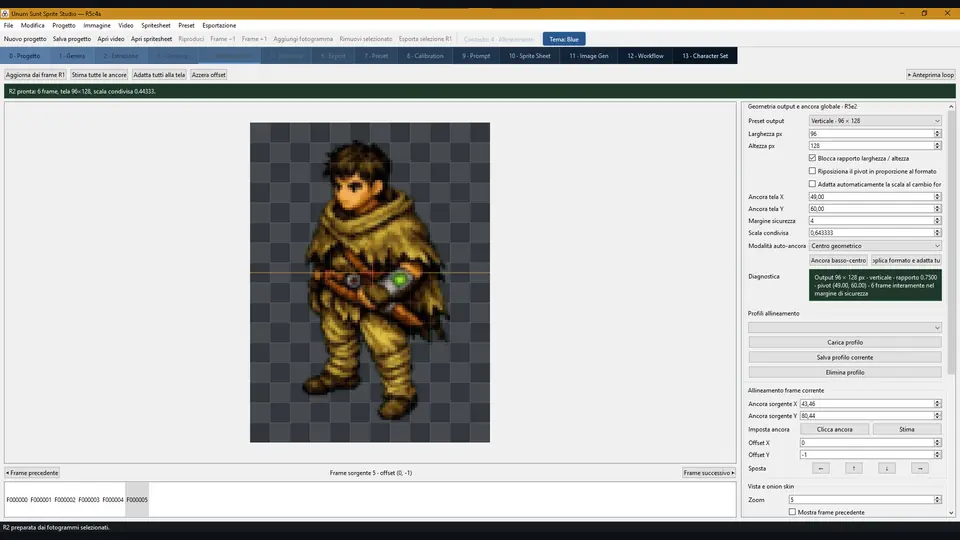Advance to Frame successivo
Screen dimensions: 960x540
[x=708, y=473]
